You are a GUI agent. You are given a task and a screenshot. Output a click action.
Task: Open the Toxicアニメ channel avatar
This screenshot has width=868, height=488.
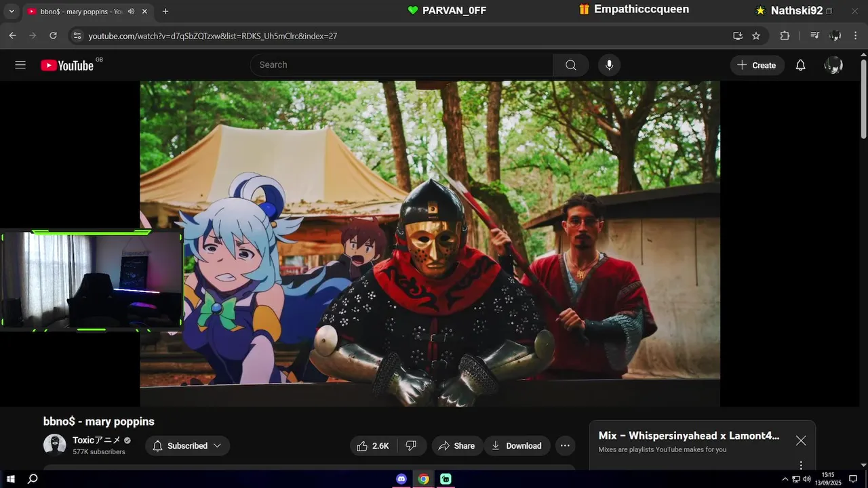[x=54, y=445]
